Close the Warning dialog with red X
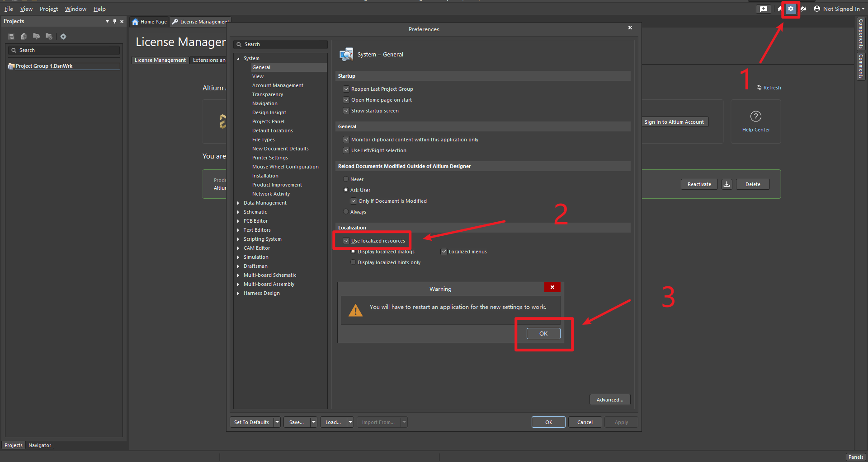 552,287
